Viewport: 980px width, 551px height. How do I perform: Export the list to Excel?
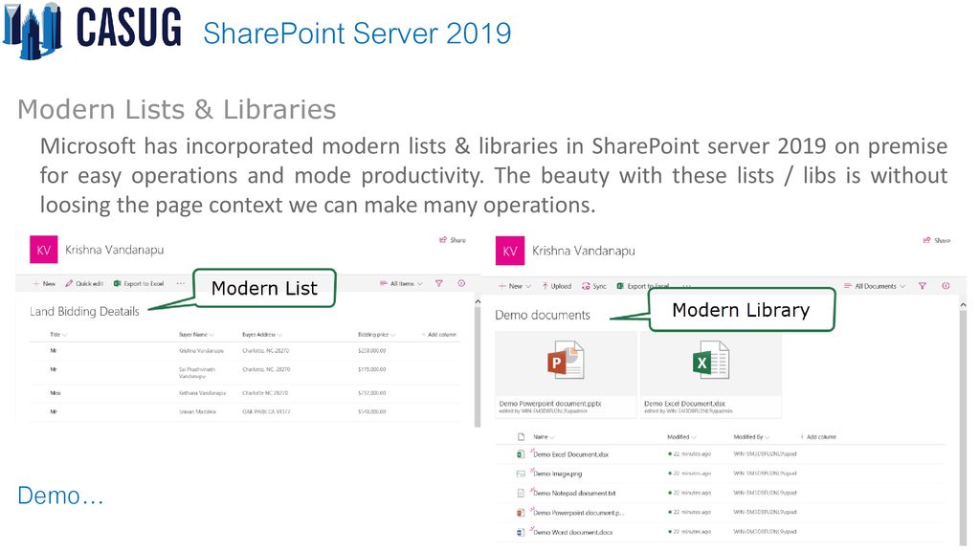[139, 283]
